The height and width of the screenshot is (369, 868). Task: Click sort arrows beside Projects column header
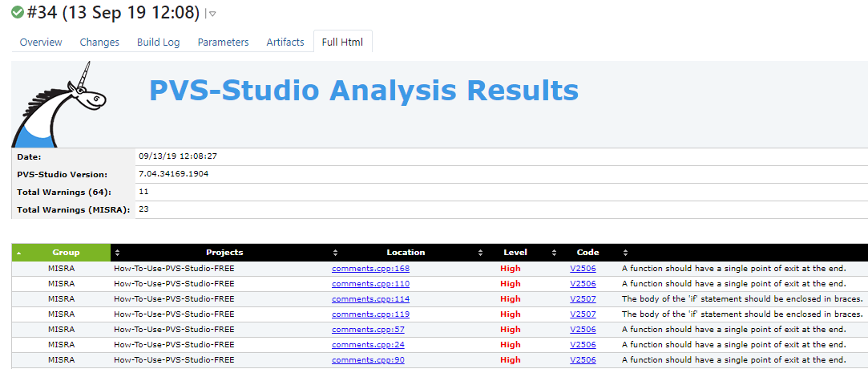pos(118,252)
